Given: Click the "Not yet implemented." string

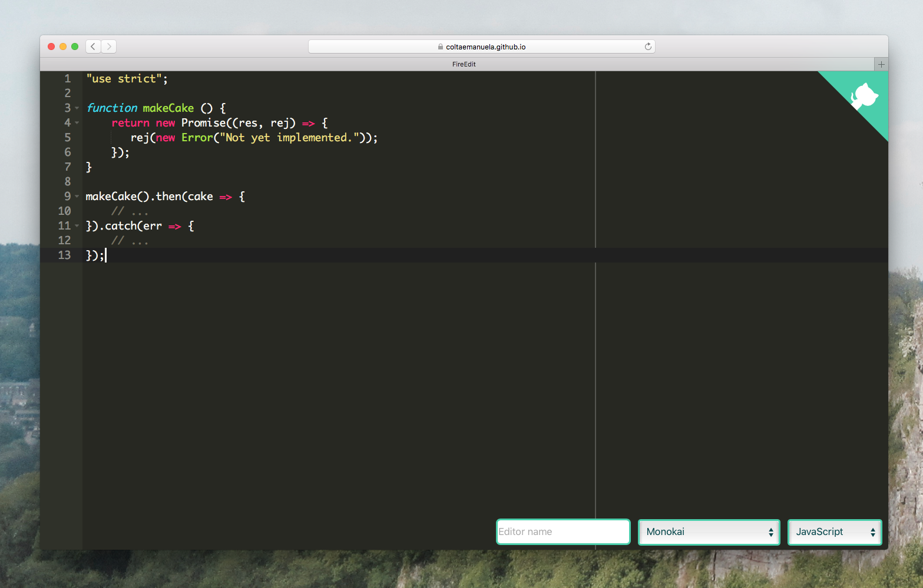Looking at the screenshot, I should 289,138.
